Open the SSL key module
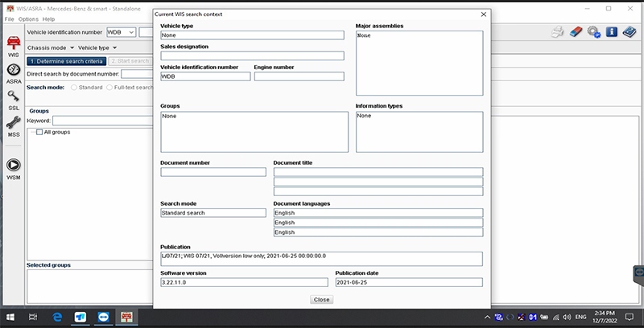Screen dimensions: 644x328 (14, 100)
